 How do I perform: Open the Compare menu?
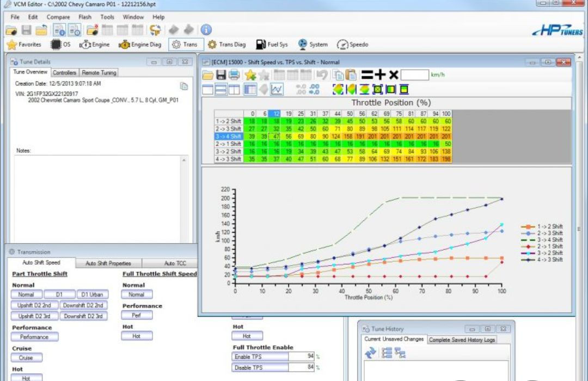pos(58,17)
